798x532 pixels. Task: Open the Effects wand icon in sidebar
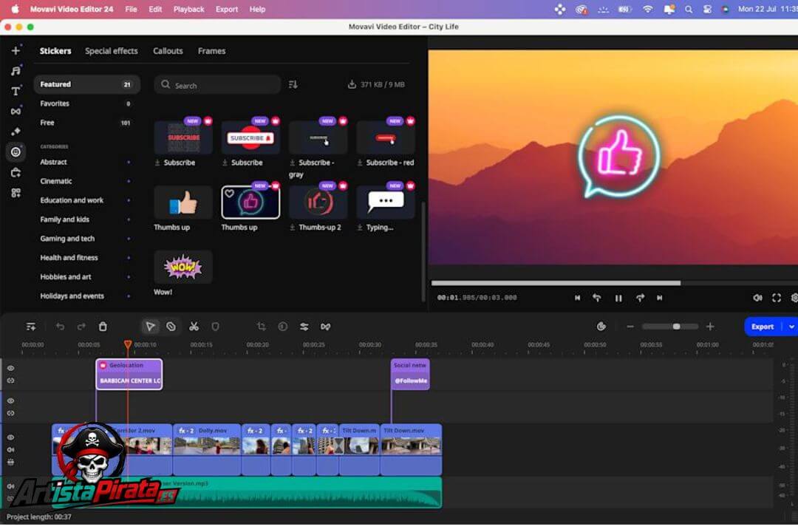coord(16,132)
